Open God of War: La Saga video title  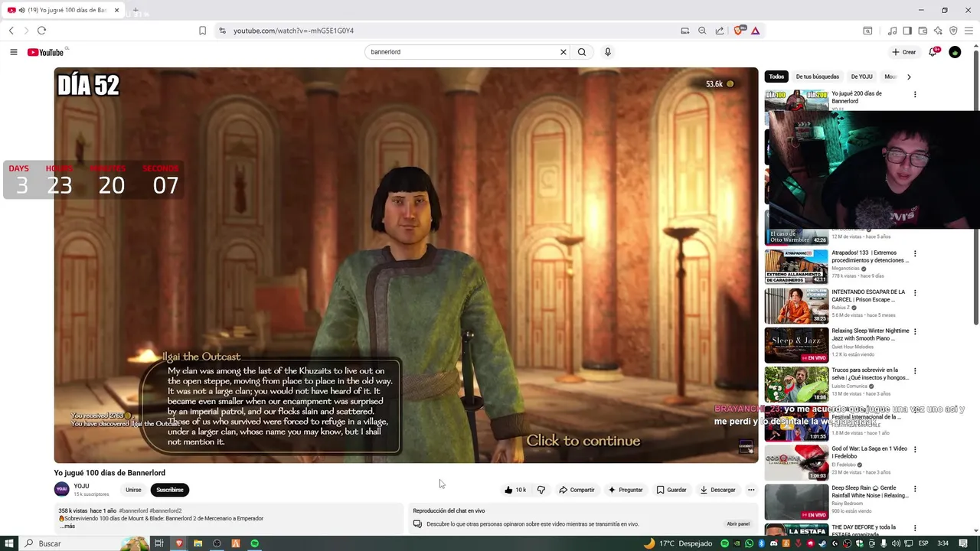[x=870, y=452]
